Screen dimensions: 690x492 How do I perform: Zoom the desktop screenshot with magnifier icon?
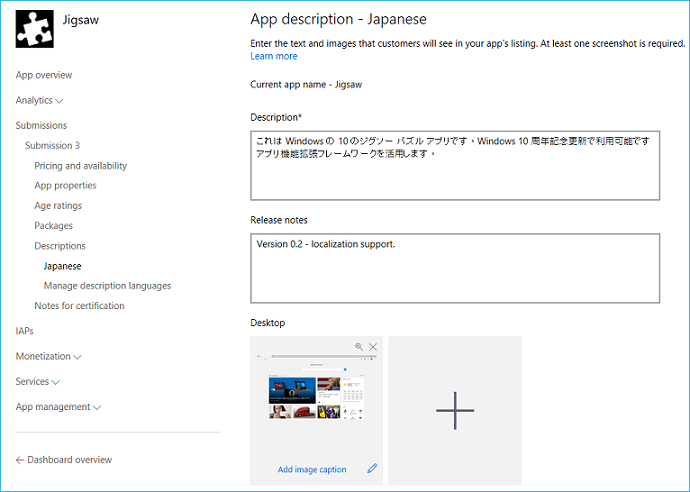tap(359, 347)
